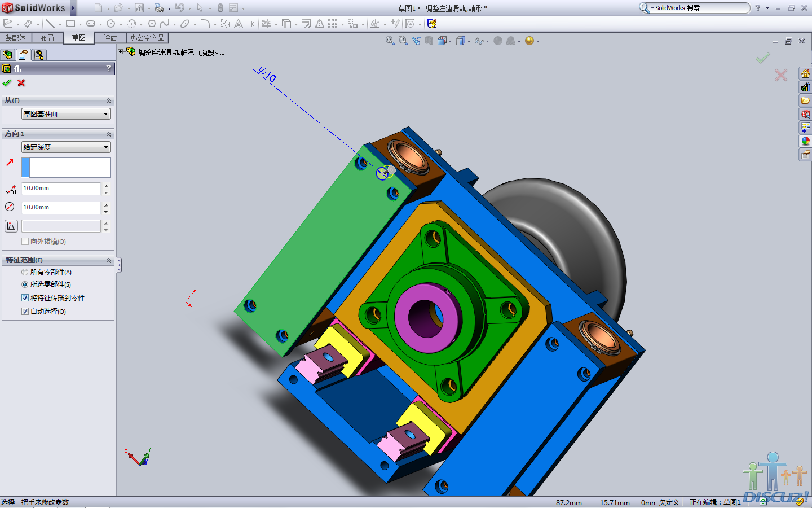Viewport: 812px width, 508px height.
Task: Click the SolidWorks Help button in the title bar
Action: click(757, 8)
